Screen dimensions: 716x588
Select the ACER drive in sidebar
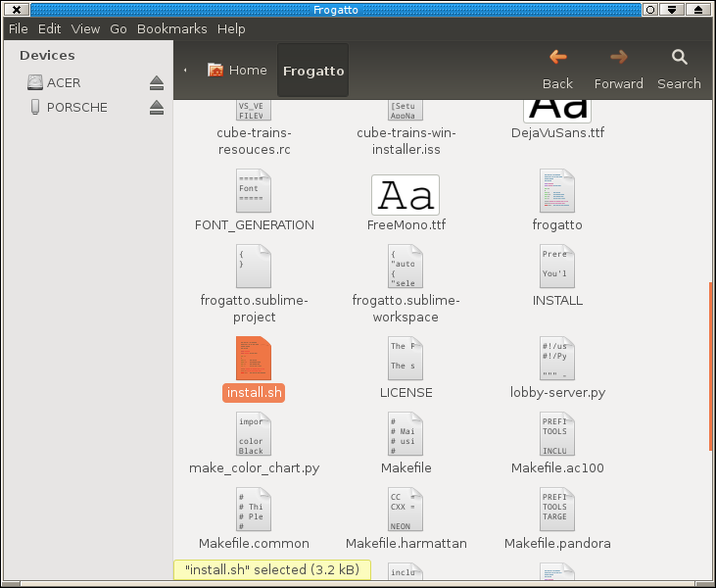click(x=64, y=83)
